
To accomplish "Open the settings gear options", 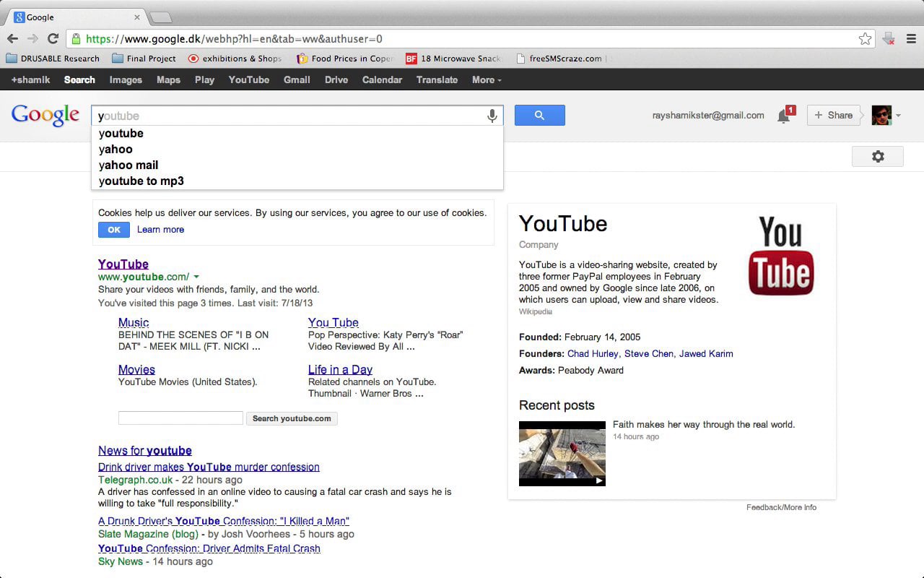I will tap(878, 156).
